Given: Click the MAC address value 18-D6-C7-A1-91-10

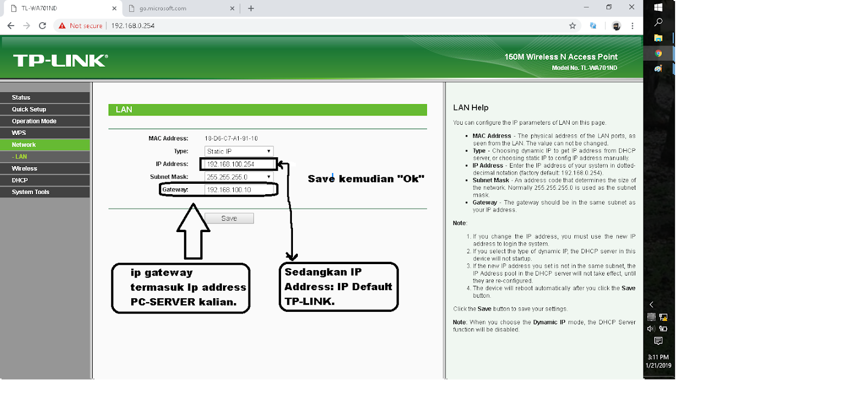Looking at the screenshot, I should click(x=231, y=138).
